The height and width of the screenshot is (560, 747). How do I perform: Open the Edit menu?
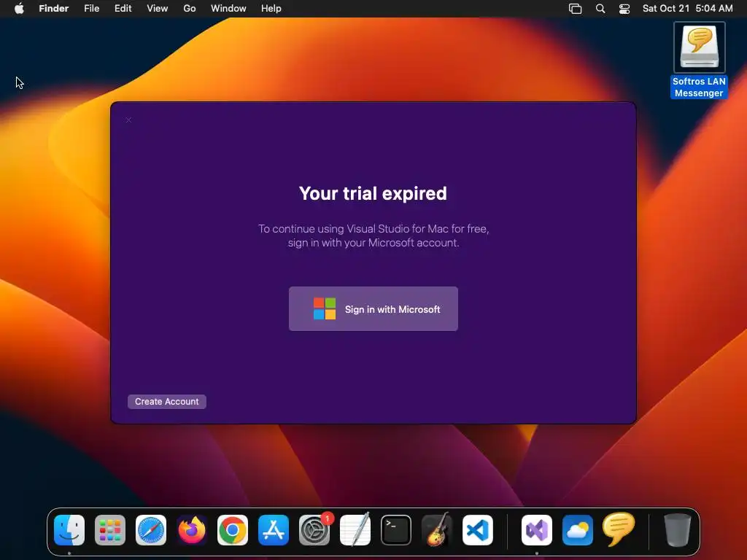click(x=123, y=8)
